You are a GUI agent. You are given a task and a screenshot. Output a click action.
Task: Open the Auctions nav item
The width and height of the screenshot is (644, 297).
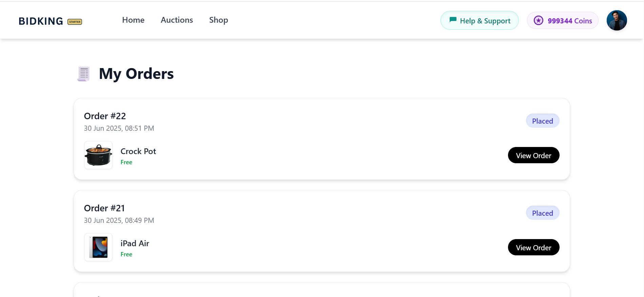coord(177,20)
